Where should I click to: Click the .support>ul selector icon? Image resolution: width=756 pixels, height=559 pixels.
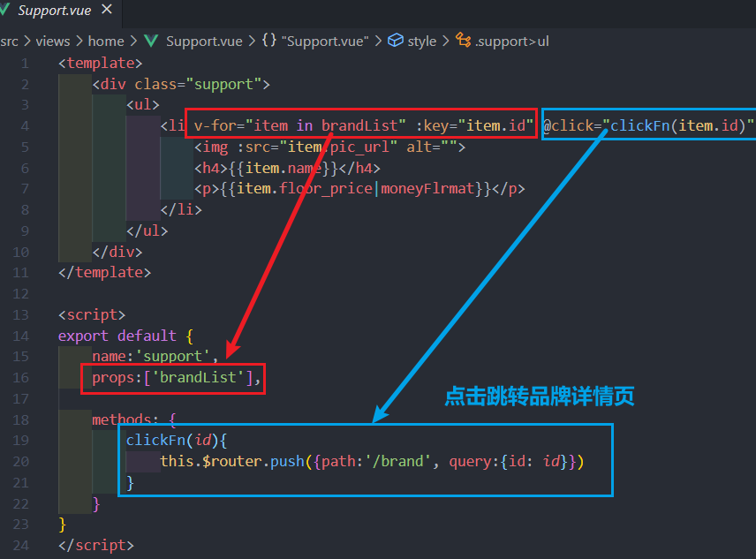coord(464,40)
